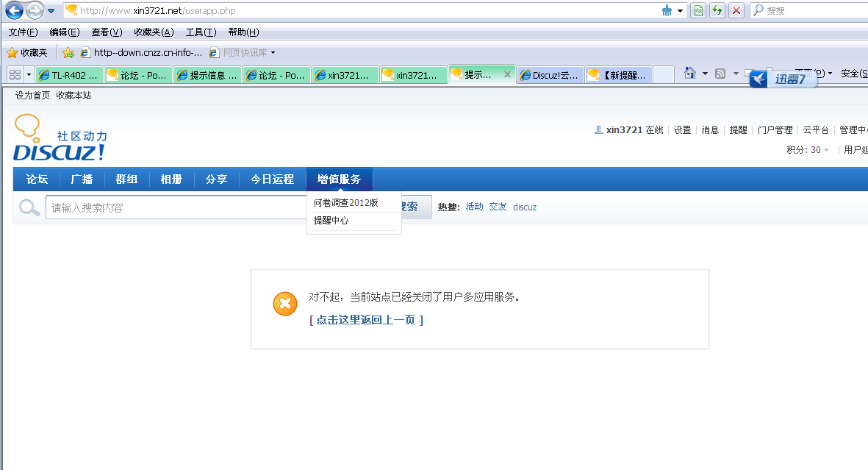The height and width of the screenshot is (470, 868).
Task: Click the 消息 link
Action: (x=710, y=129)
